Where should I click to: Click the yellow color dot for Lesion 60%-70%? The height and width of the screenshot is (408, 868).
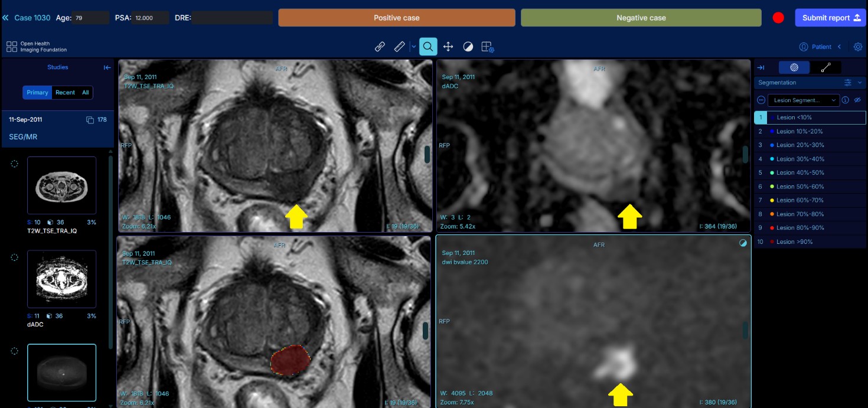[x=772, y=200]
